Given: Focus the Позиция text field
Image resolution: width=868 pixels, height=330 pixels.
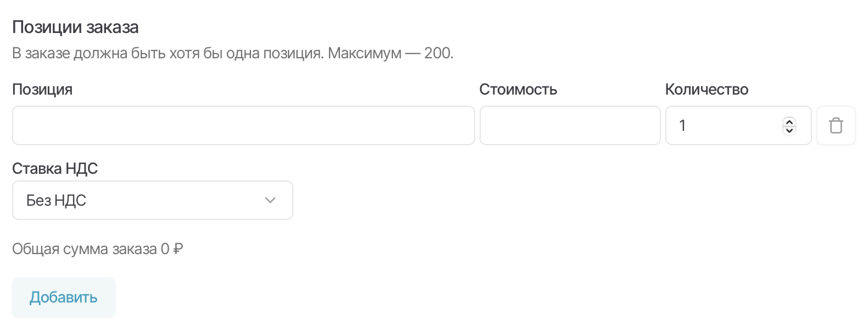Looking at the screenshot, I should point(243,125).
